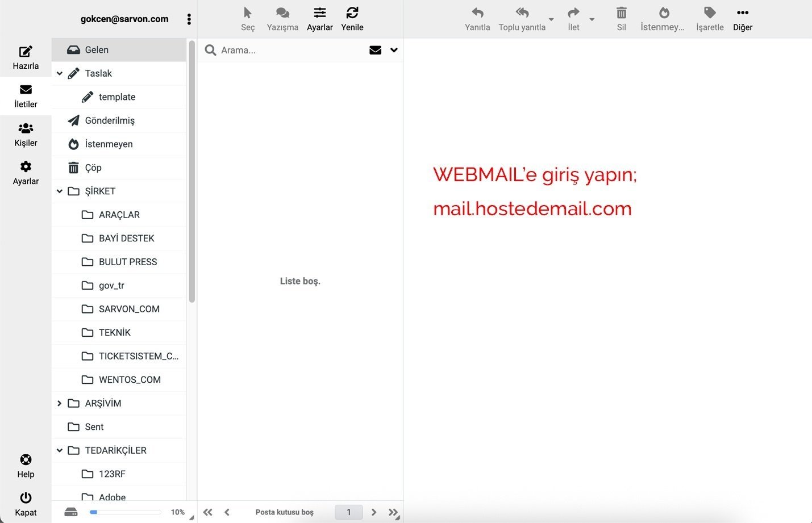
Task: Open Gelen inbox folder
Action: (97, 49)
